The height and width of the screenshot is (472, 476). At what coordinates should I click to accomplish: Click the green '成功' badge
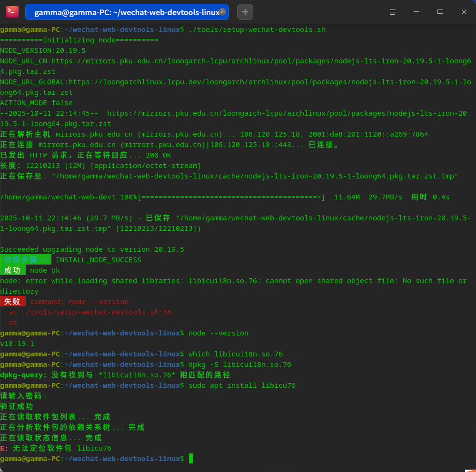point(13,270)
